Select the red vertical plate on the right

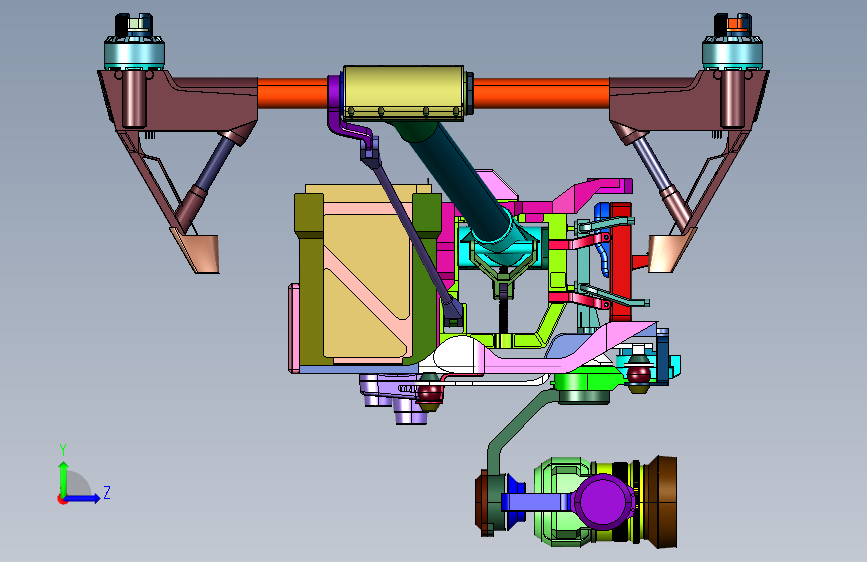[621, 262]
